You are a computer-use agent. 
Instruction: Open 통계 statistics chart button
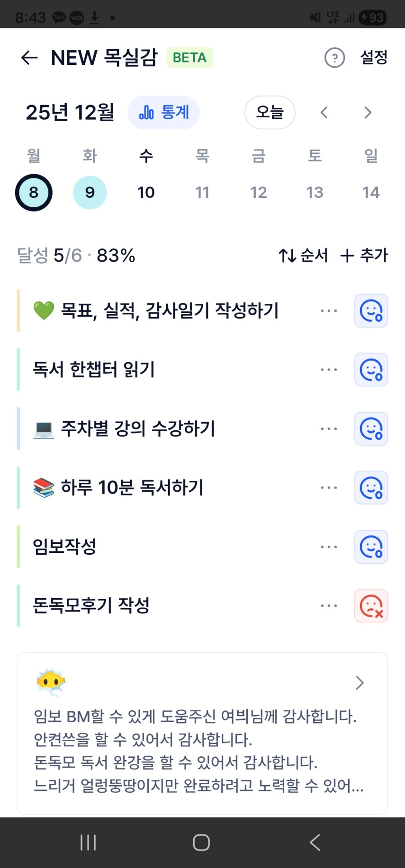164,113
